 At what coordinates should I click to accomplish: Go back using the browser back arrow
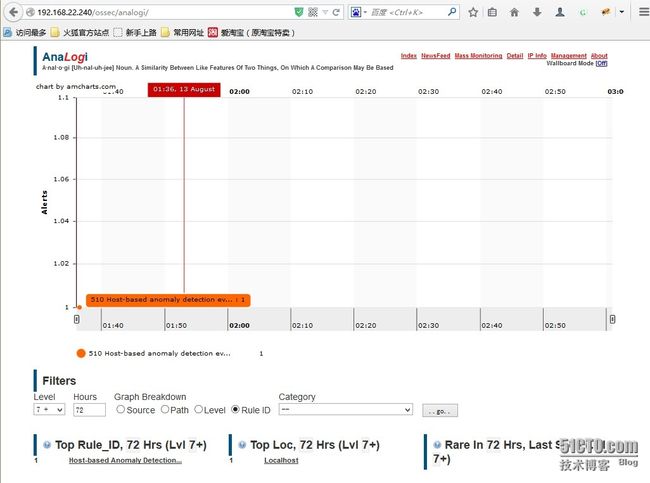[13, 12]
